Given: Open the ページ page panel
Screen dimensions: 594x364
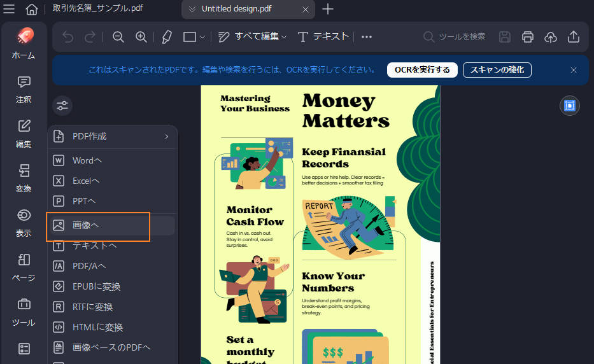Looking at the screenshot, I should pyautogui.click(x=24, y=268).
